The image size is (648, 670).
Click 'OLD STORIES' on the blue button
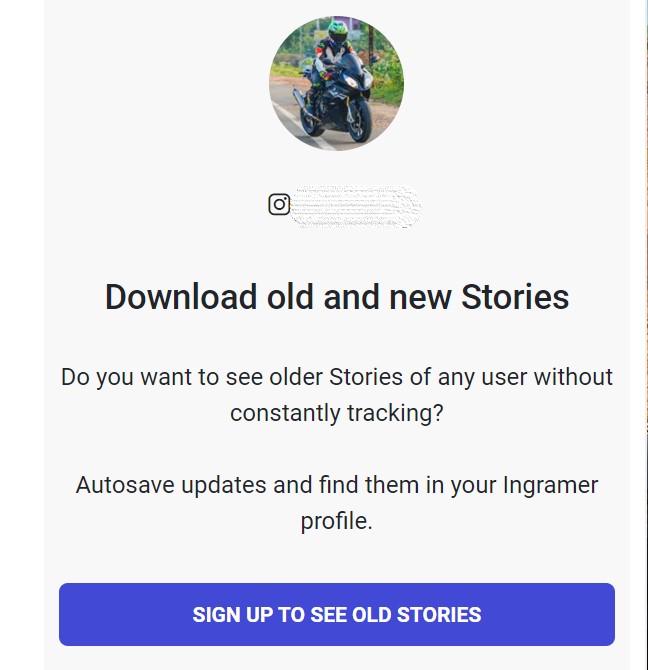[x=416, y=614]
